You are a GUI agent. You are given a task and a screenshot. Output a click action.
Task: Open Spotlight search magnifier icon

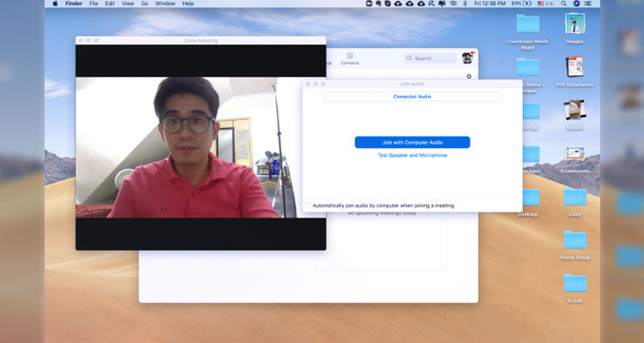[x=564, y=3]
